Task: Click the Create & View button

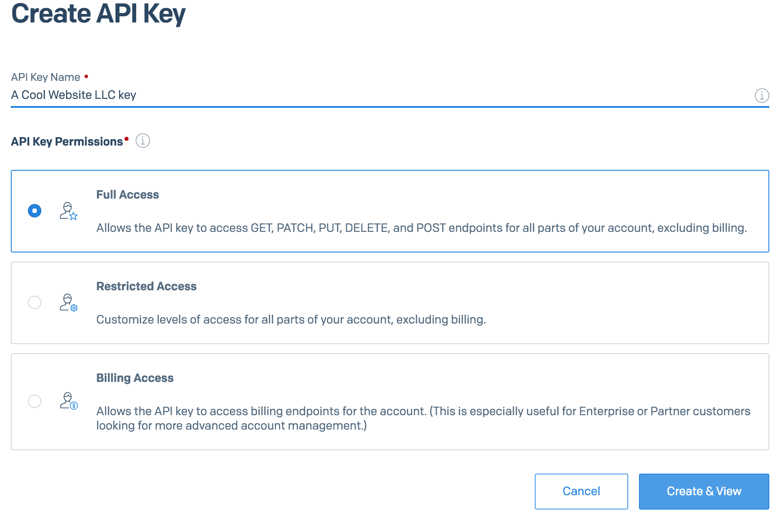Action: [x=704, y=491]
